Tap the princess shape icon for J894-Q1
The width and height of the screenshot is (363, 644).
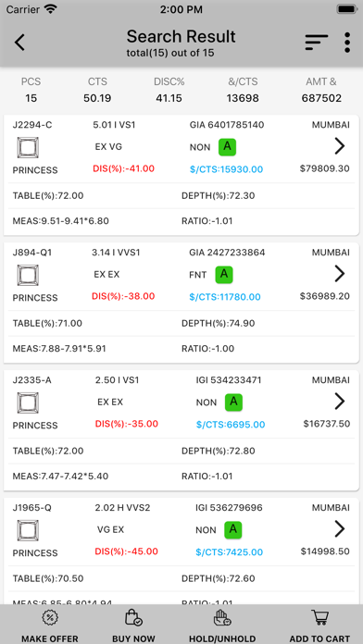(28, 275)
